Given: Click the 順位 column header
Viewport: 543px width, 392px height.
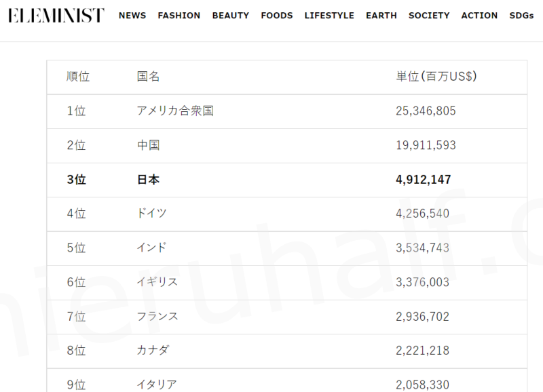Looking at the screenshot, I should click(78, 77).
